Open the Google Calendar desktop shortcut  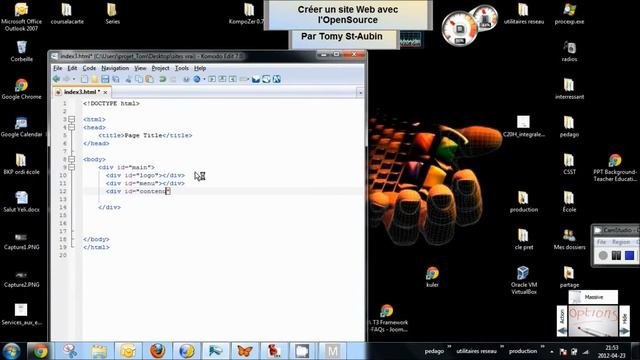(21, 127)
